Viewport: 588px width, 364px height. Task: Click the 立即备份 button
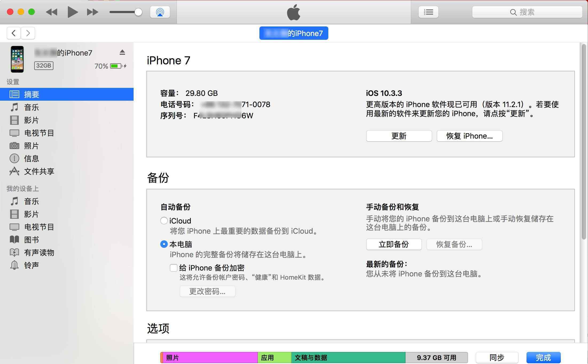394,244
